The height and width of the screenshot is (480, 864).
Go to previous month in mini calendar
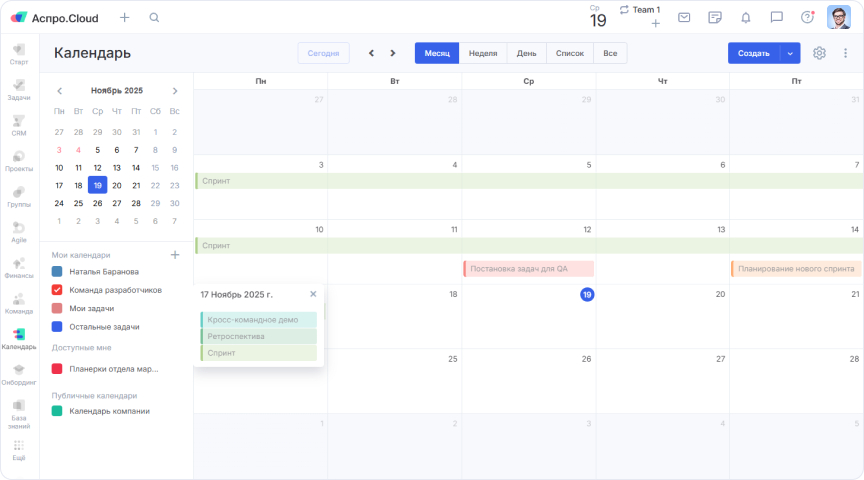(x=60, y=91)
